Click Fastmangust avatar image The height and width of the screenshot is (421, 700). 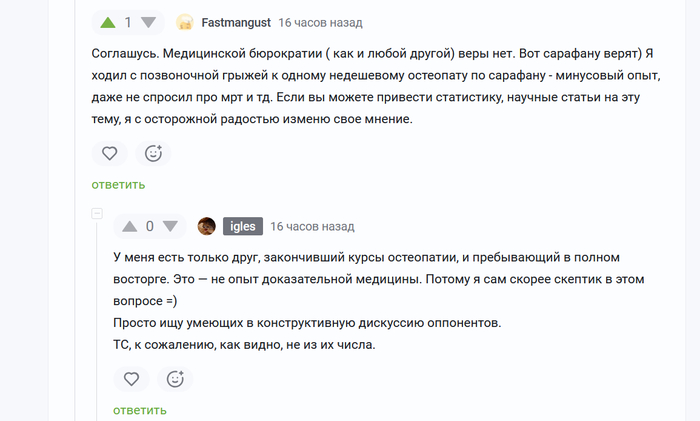(x=185, y=22)
